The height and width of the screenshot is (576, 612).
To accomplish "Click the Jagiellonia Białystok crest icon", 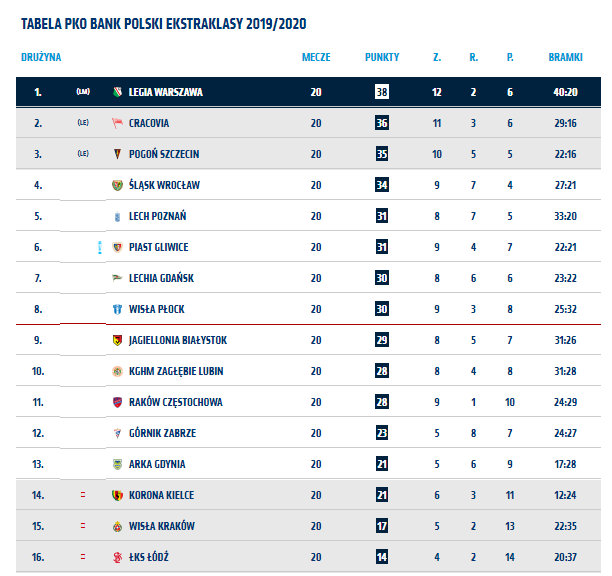I will tap(117, 340).
